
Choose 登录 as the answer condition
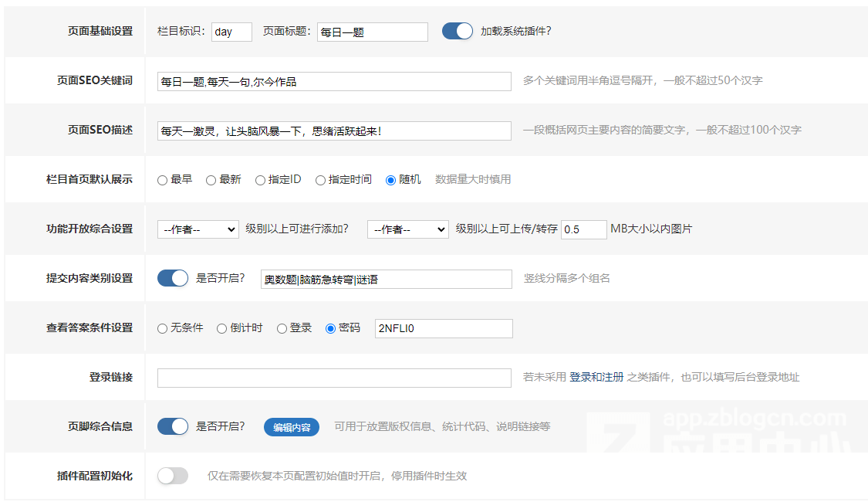point(282,328)
